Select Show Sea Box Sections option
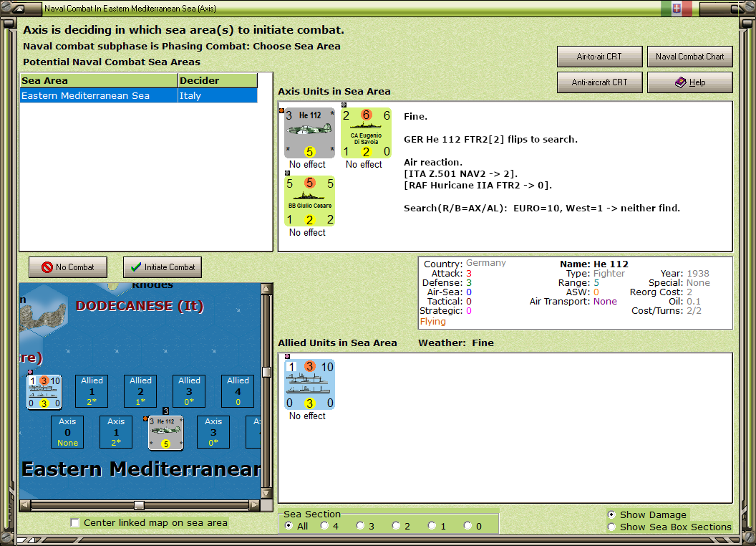Viewport: 756px width, 546px height. pos(612,527)
